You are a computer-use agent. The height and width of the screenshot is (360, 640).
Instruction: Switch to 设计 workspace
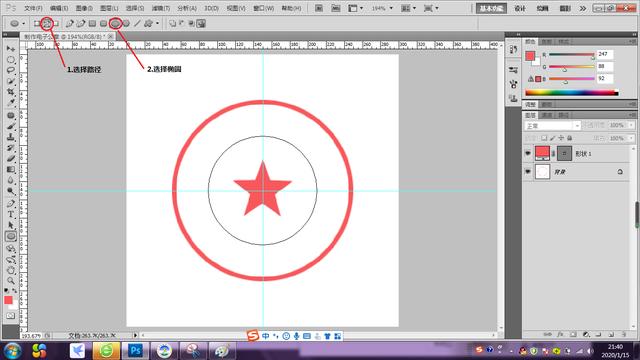click(520, 8)
